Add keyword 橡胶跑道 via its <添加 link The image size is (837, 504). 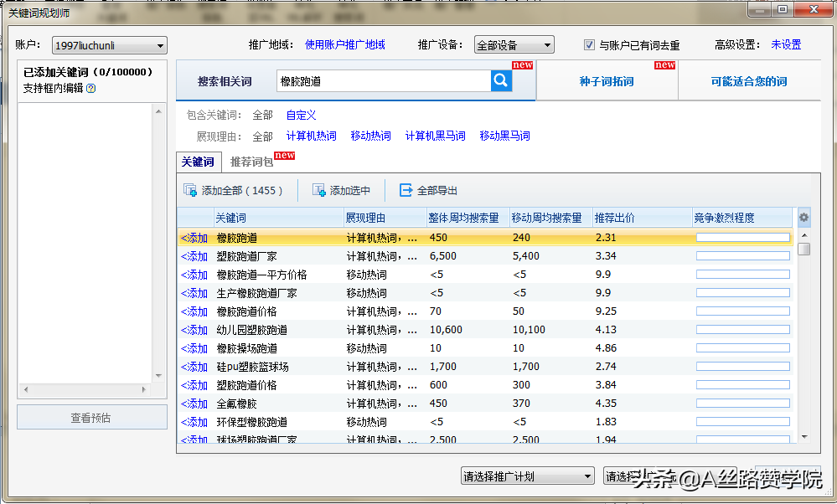tap(194, 238)
